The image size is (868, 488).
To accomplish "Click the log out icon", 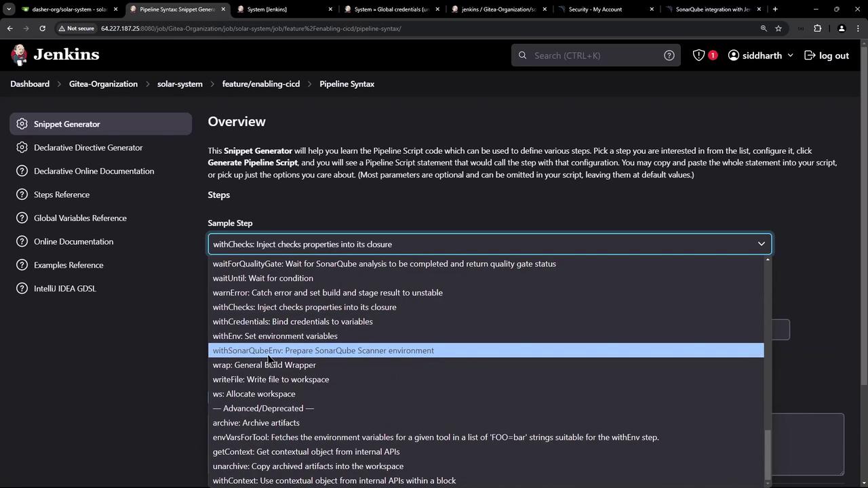I will [x=810, y=56].
